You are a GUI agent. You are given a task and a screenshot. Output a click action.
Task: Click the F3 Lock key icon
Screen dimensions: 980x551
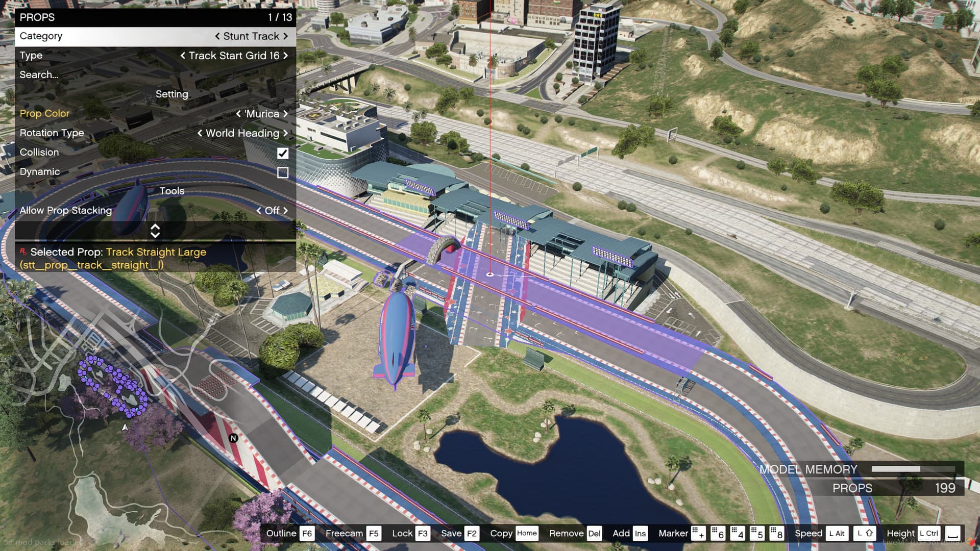[x=423, y=533]
